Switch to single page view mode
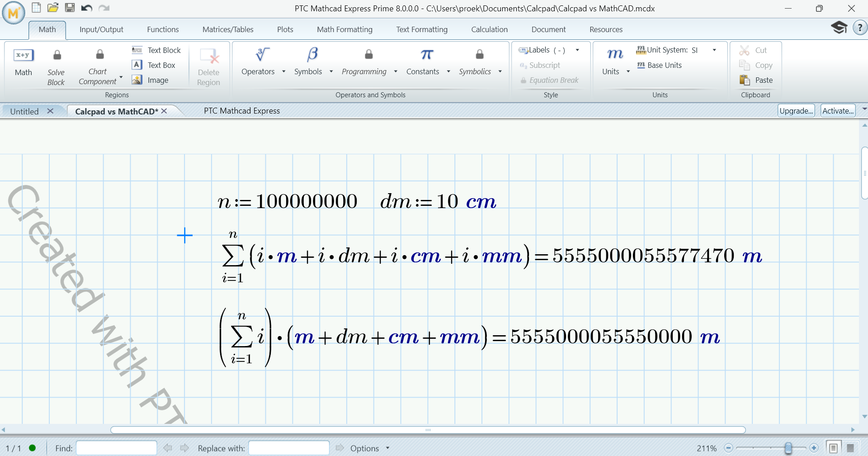The image size is (868, 456). tap(834, 448)
